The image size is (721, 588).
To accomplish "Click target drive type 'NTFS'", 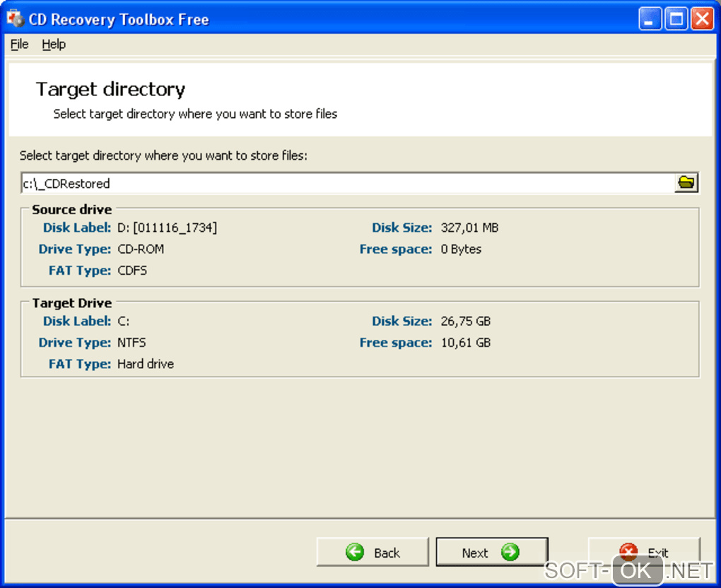I will (131, 343).
